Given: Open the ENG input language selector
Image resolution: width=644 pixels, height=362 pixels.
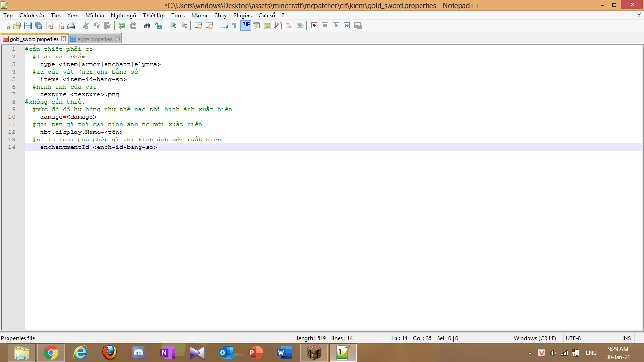Looking at the screenshot, I should pyautogui.click(x=591, y=353).
